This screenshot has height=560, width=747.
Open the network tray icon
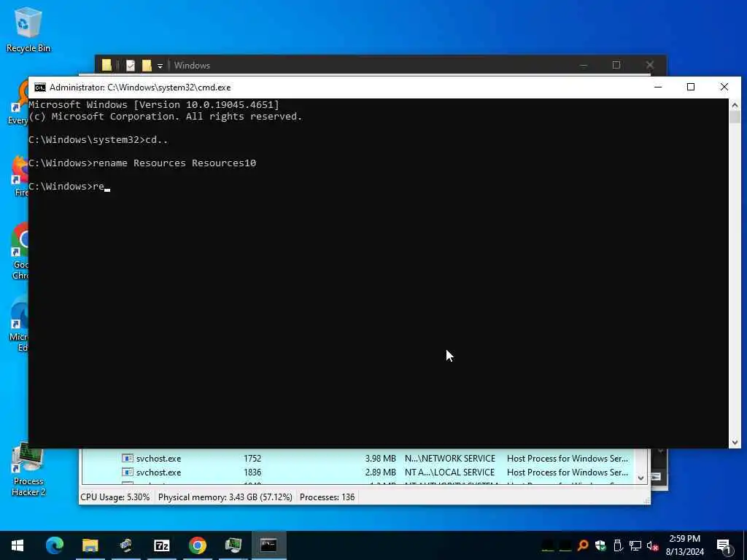point(635,545)
